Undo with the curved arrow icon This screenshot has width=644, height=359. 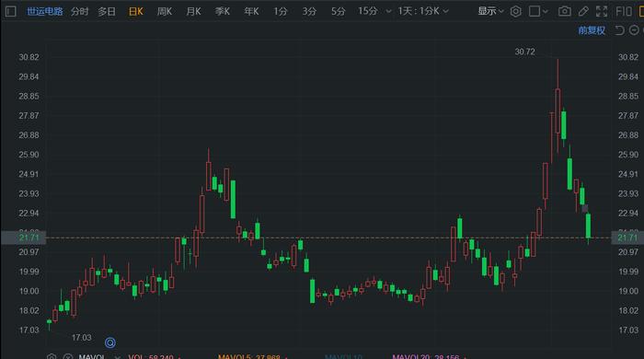pyautogui.click(x=619, y=30)
